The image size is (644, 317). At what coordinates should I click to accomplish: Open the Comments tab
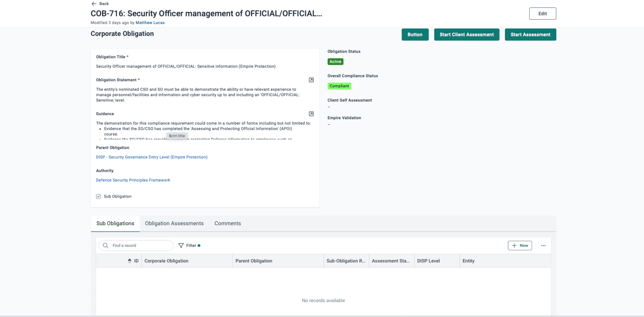click(227, 224)
